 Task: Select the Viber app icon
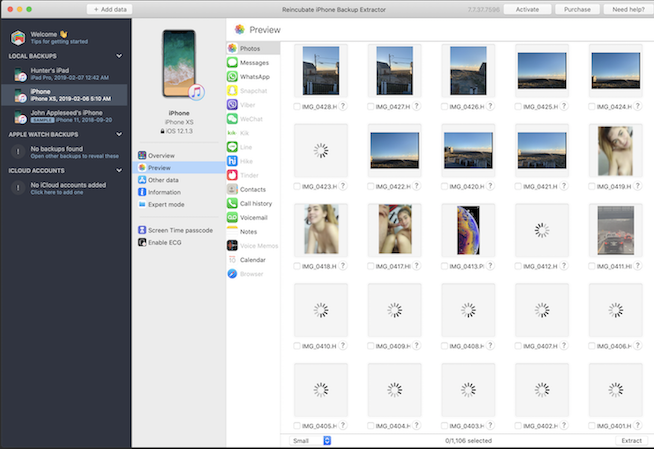[232, 105]
